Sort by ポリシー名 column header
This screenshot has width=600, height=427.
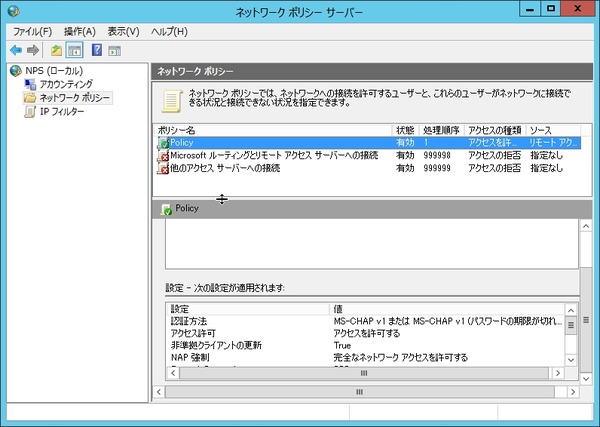[x=273, y=130]
